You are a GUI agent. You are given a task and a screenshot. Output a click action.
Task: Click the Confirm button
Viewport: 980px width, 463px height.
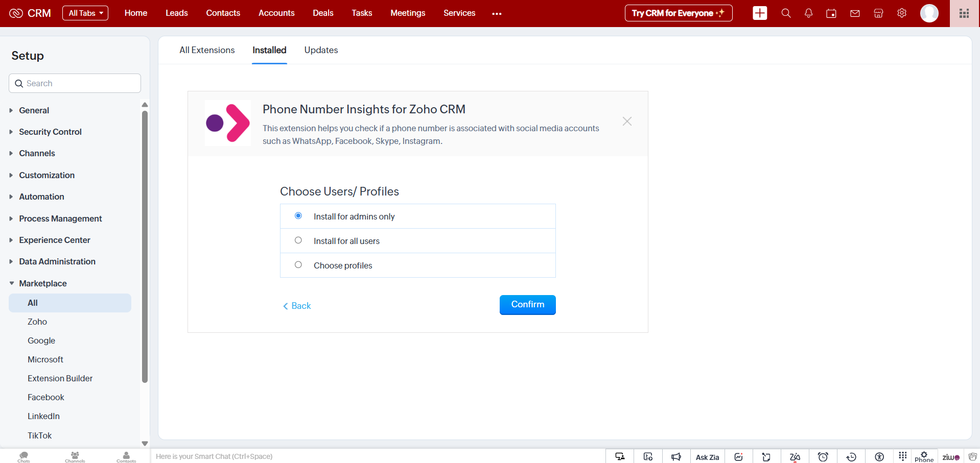[528, 305]
